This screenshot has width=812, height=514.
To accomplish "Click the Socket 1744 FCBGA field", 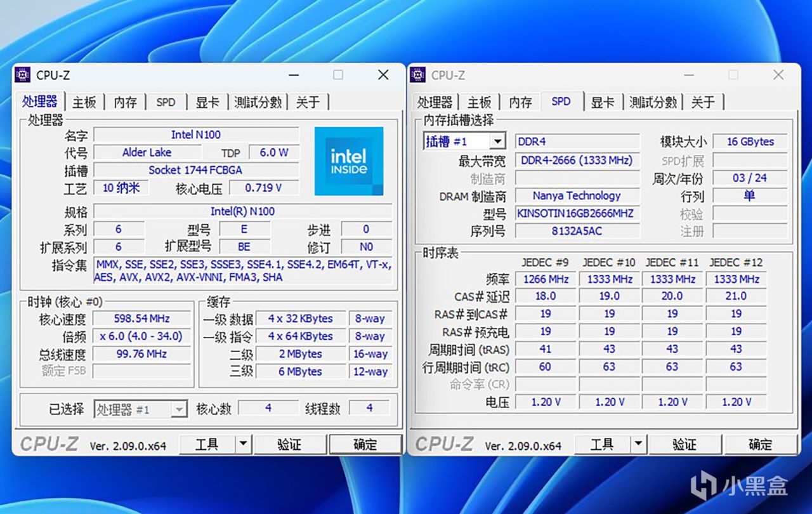I will (x=196, y=170).
